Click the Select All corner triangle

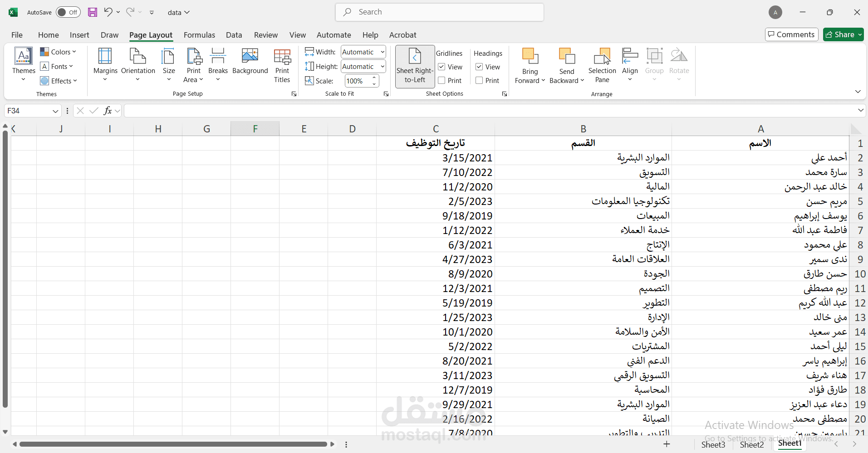click(x=856, y=129)
